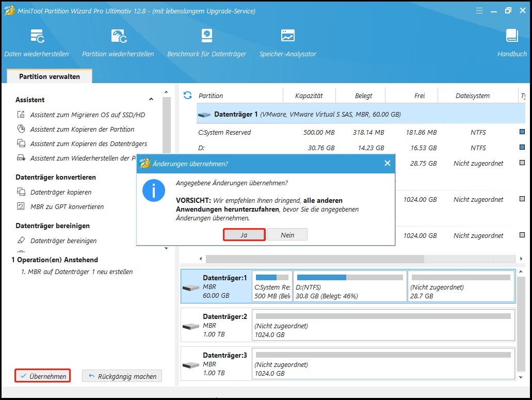Click the 28.75 GB free value cell
This screenshot has height=400, width=532.
[x=423, y=164]
